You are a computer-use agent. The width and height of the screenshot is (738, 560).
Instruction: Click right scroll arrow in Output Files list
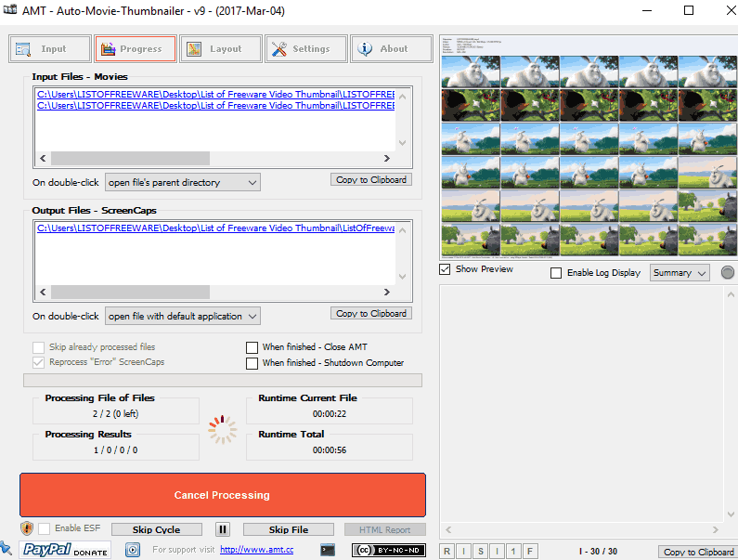pos(387,292)
